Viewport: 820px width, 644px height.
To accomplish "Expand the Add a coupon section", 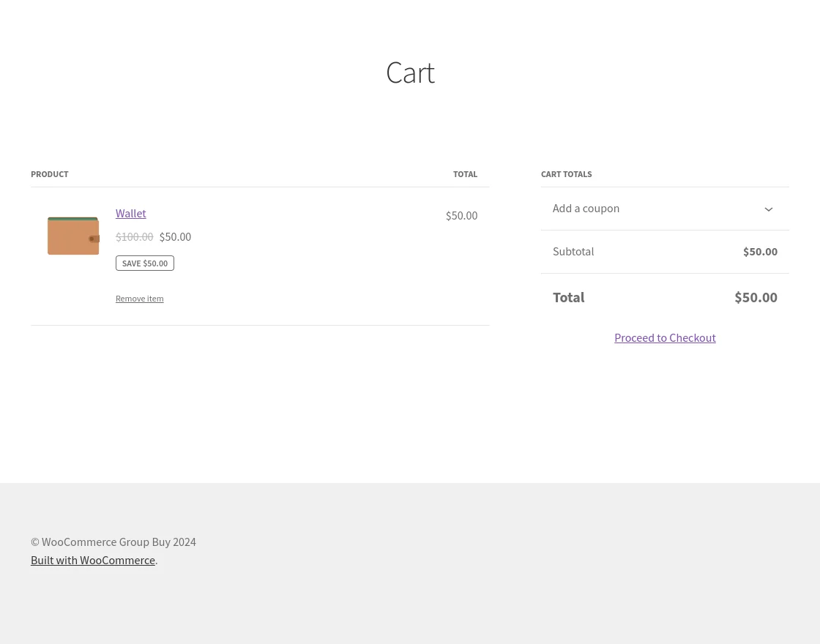I will [x=586, y=209].
